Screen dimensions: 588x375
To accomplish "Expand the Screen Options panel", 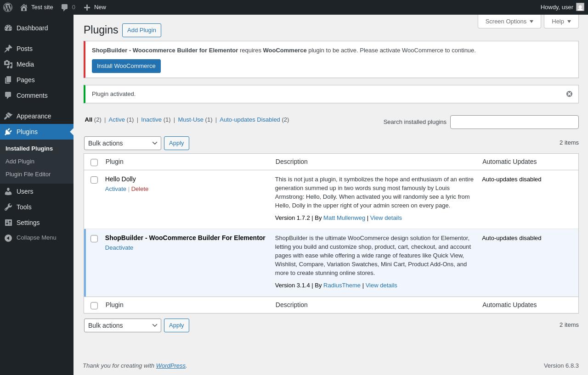I will (x=509, y=22).
